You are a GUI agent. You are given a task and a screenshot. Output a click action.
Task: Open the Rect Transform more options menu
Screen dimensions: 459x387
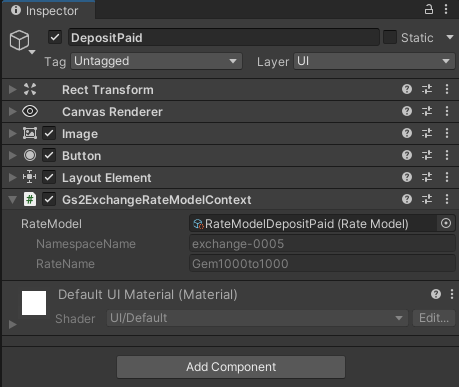pos(447,89)
